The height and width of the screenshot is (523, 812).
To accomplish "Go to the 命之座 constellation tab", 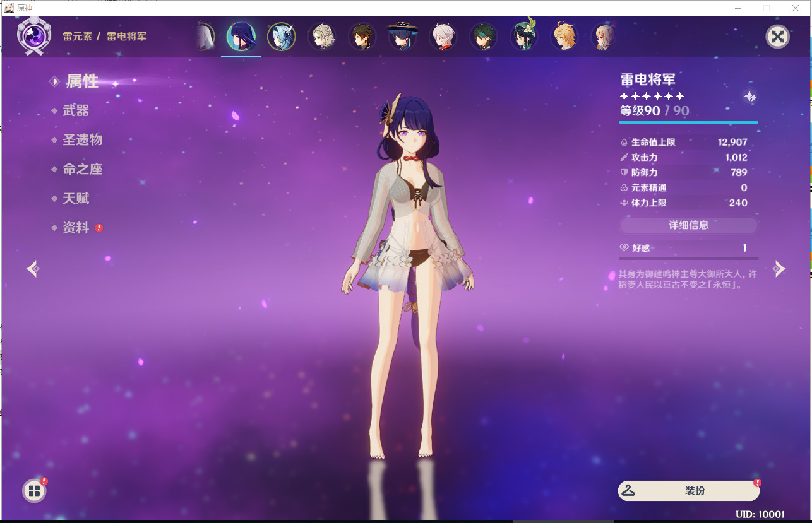I will point(82,169).
